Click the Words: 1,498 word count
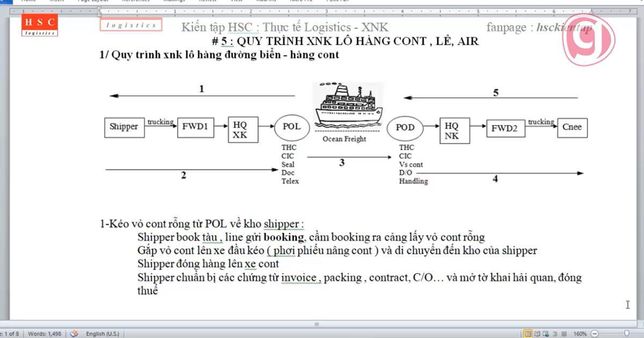The image size is (644, 338). (x=45, y=334)
